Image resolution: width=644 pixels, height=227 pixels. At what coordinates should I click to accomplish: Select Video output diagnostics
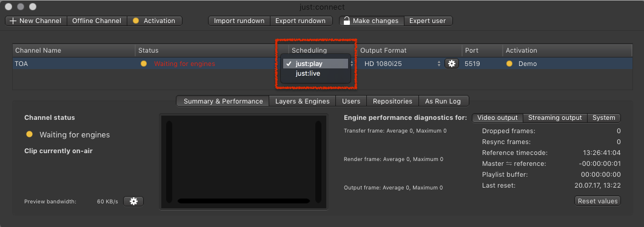pyautogui.click(x=497, y=118)
